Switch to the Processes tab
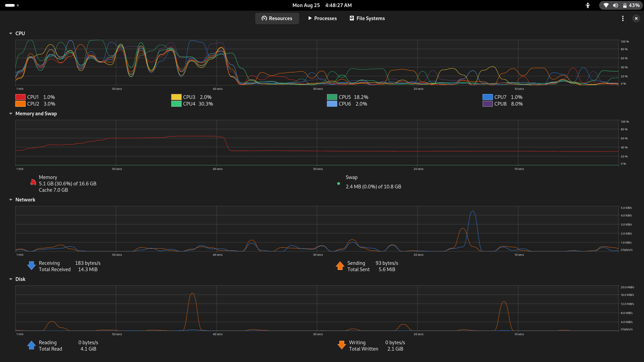 point(322,18)
